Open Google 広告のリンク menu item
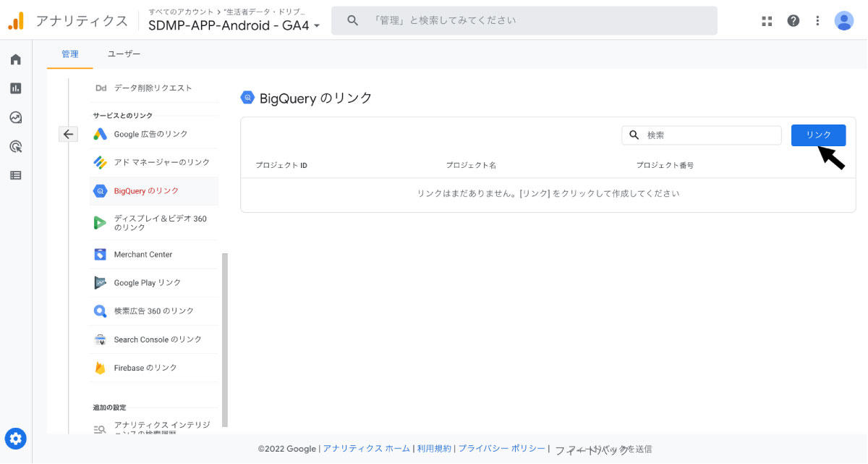 [153, 134]
